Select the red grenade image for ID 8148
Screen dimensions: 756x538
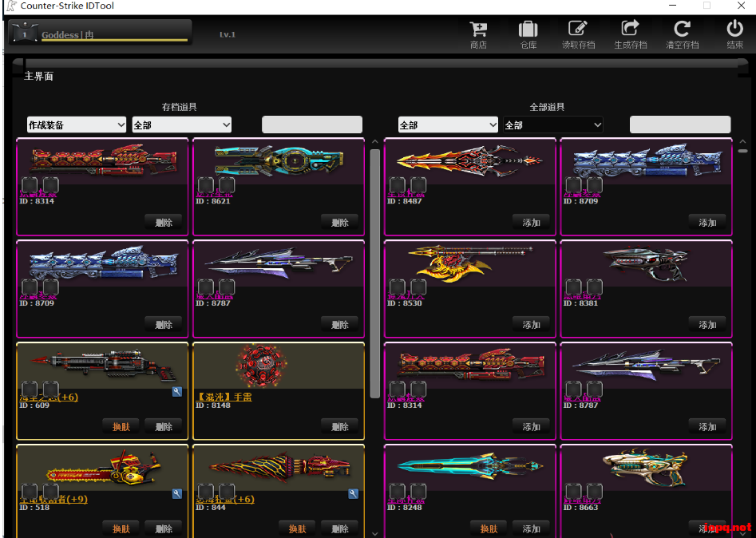tap(261, 366)
